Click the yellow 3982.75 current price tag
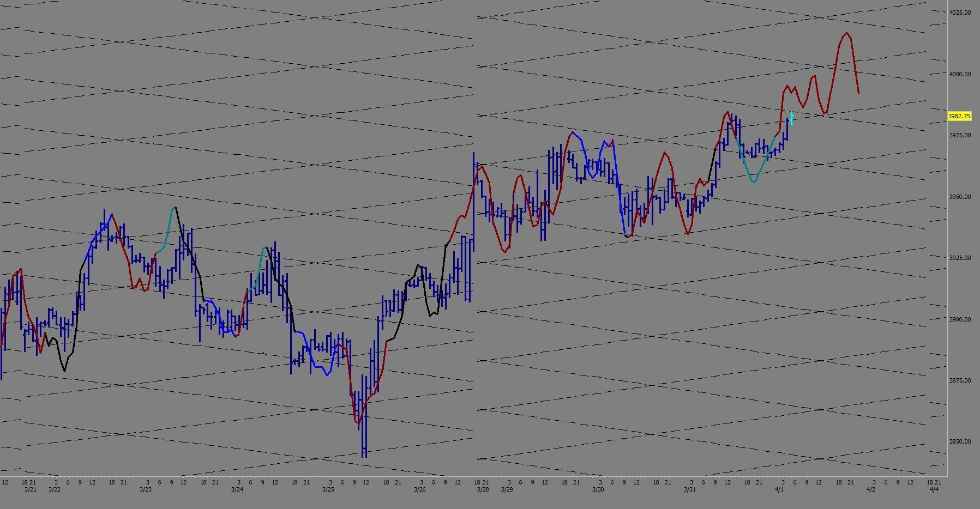980x509 pixels. (959, 116)
